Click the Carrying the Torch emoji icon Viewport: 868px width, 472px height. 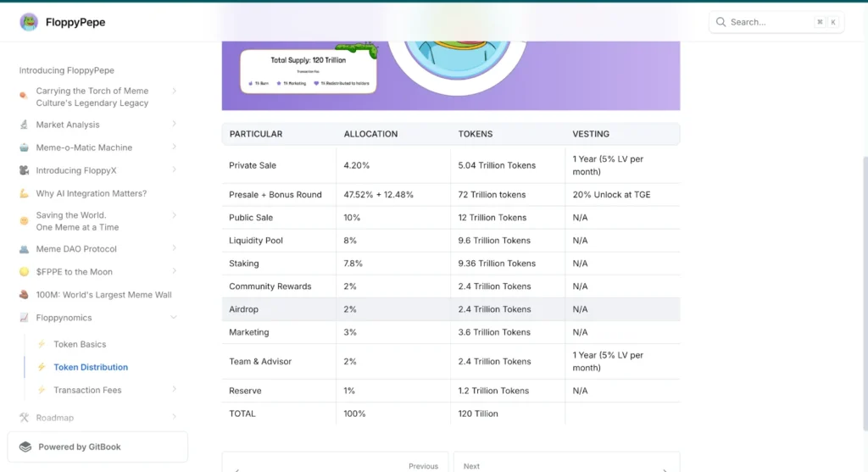point(23,95)
